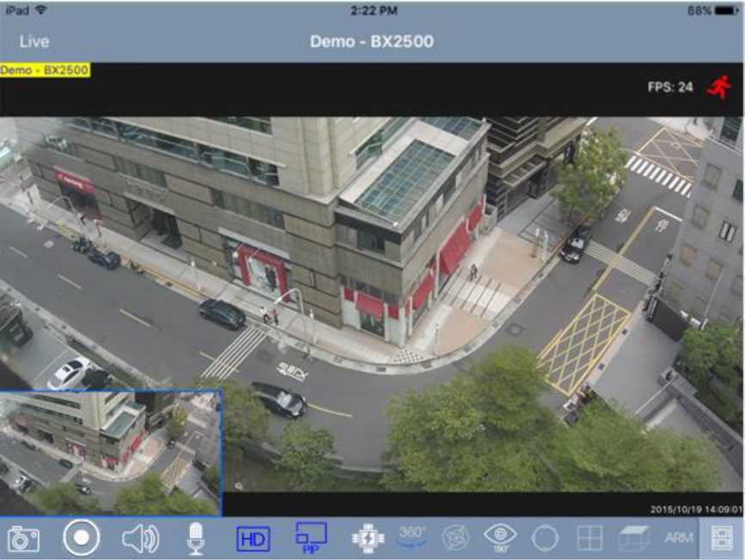Select the 180° eye view mode
Screen dimensions: 745x560
500,538
